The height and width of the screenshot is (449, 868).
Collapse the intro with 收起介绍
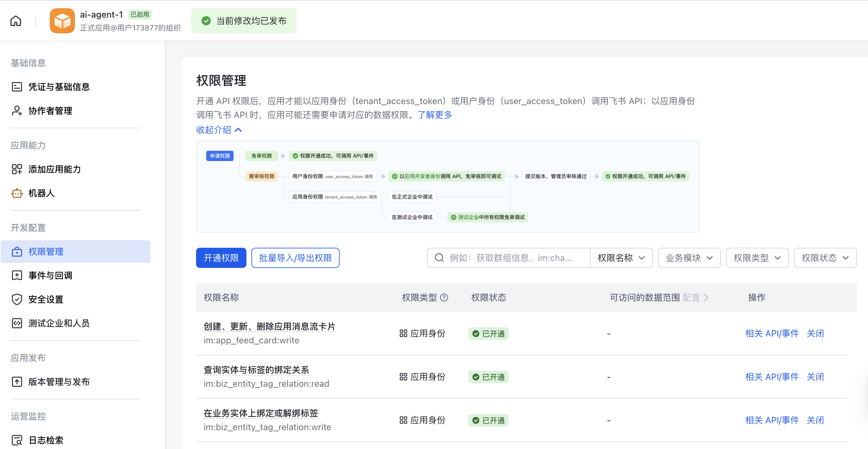[x=219, y=130]
